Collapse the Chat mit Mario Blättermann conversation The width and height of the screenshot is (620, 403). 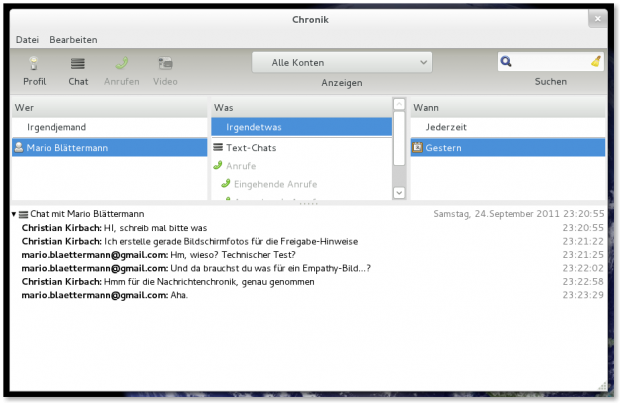[x=14, y=214]
